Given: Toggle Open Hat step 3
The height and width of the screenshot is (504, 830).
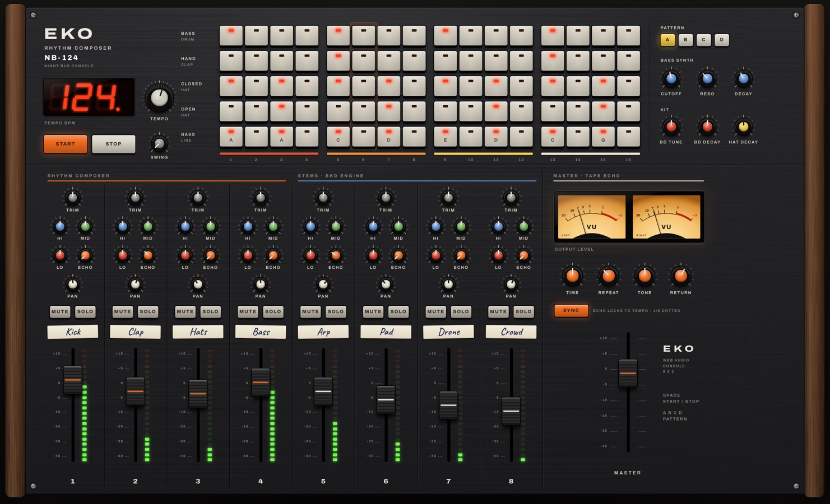Looking at the screenshot, I should click(281, 111).
